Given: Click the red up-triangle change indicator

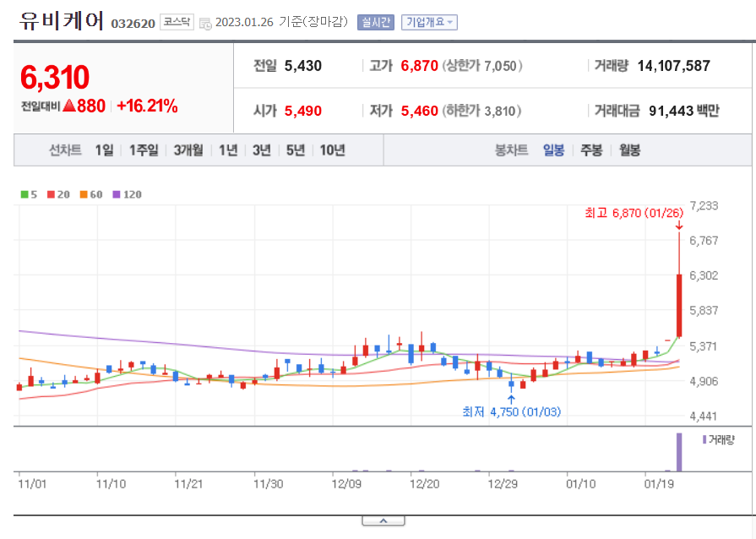Looking at the screenshot, I should click(69, 106).
